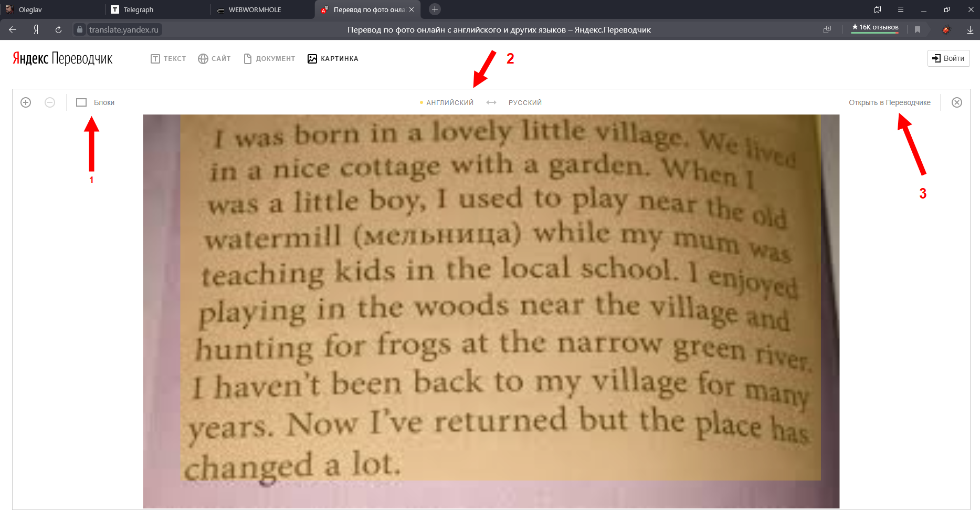
Task: Close the image with the circled X
Action: (957, 102)
